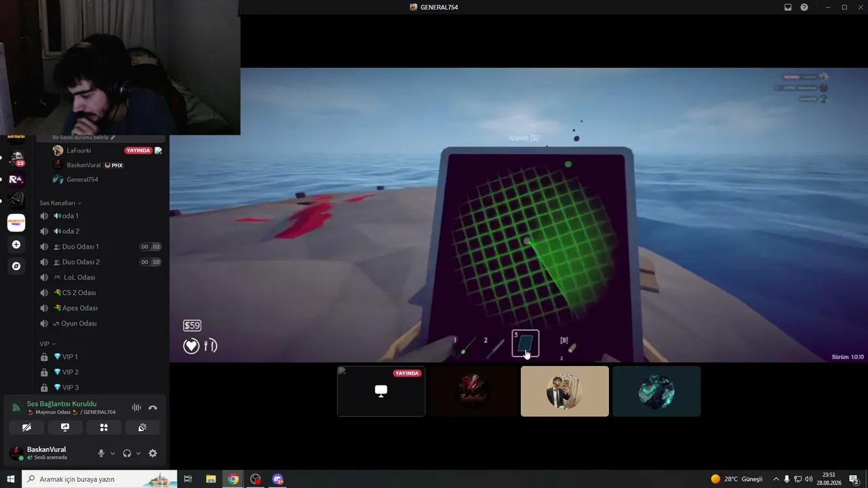The height and width of the screenshot is (488, 868).
Task: Open File Explorer from taskbar
Action: click(211, 479)
